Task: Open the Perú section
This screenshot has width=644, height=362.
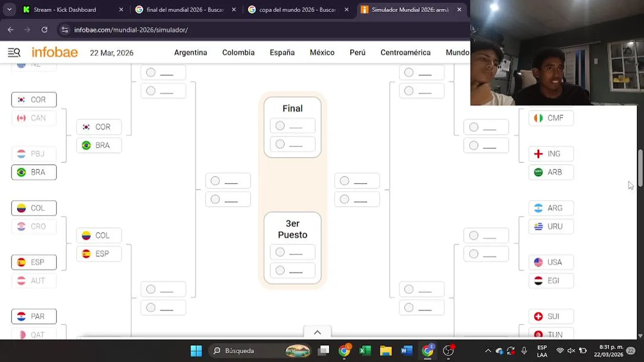Action: 358,52
